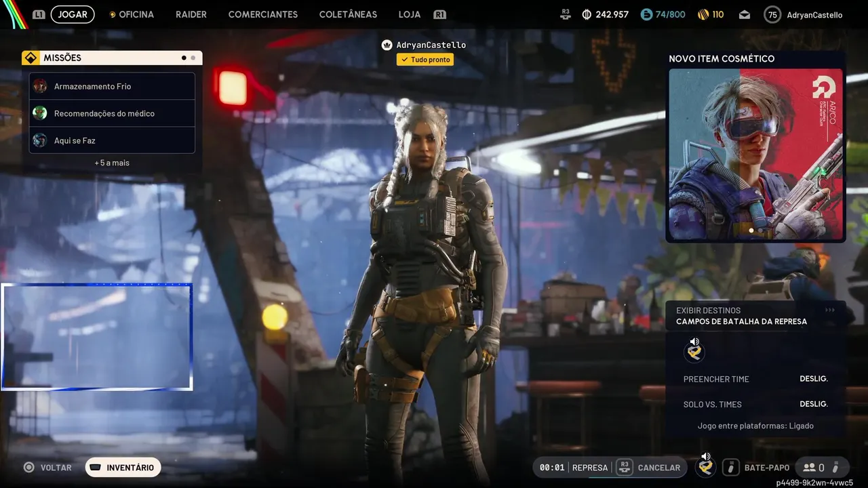Select the first Missões page dot
Screen dimensions: 868x488
[184, 58]
